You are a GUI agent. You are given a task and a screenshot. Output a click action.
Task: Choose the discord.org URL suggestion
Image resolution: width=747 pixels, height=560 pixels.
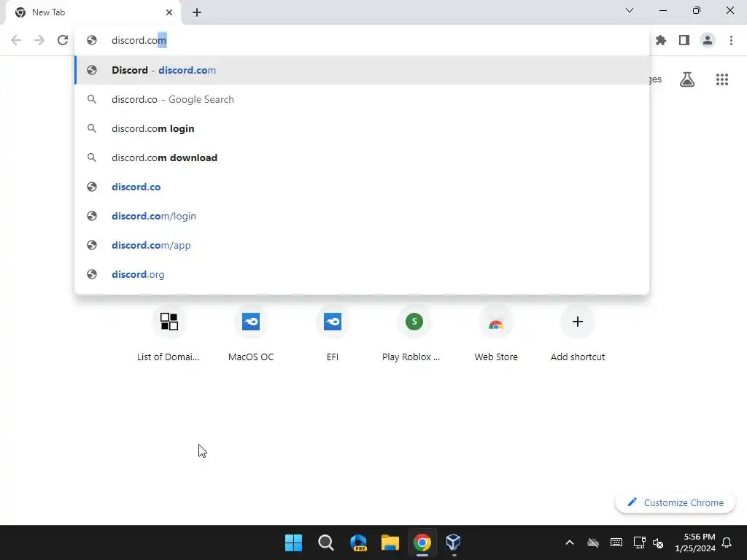pyautogui.click(x=362, y=274)
